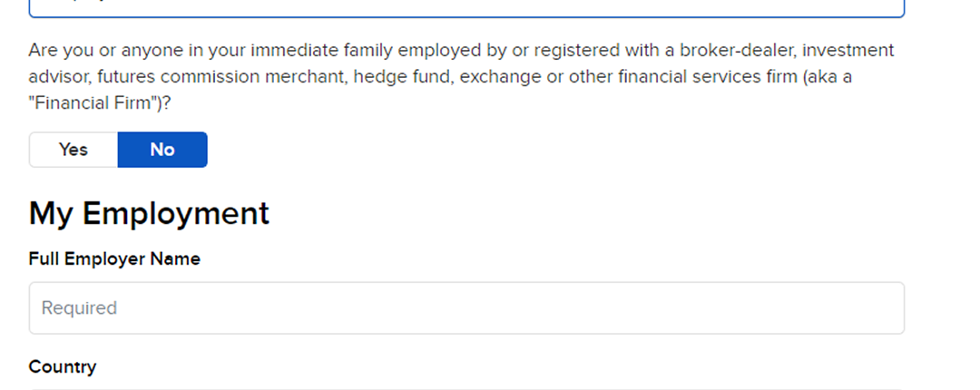Toggle the Yes option button
Viewport: 980px width, 390px height.
click(73, 150)
